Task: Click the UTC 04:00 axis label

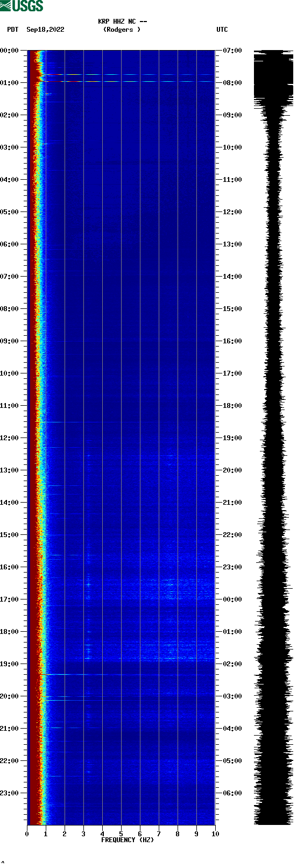Action: coord(232,729)
